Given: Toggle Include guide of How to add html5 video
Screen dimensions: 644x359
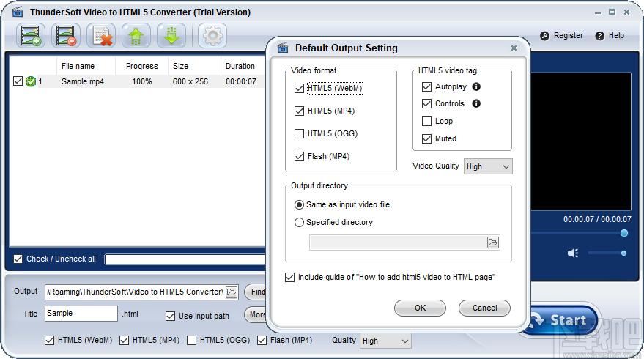Looking at the screenshot, I should 289,277.
